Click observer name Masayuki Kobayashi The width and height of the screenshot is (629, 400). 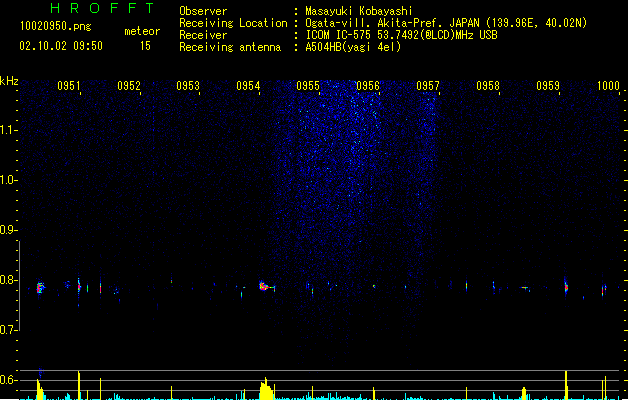pyautogui.click(x=359, y=11)
